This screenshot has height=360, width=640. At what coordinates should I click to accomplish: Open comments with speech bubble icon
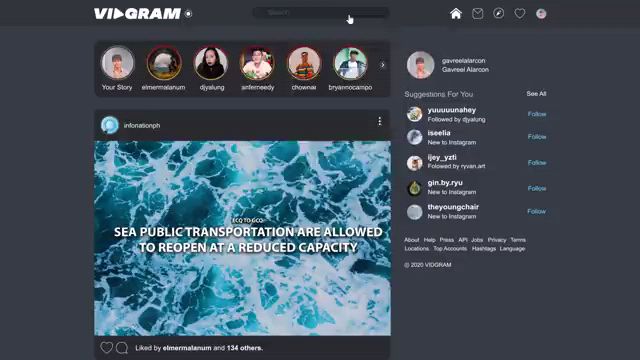122,348
